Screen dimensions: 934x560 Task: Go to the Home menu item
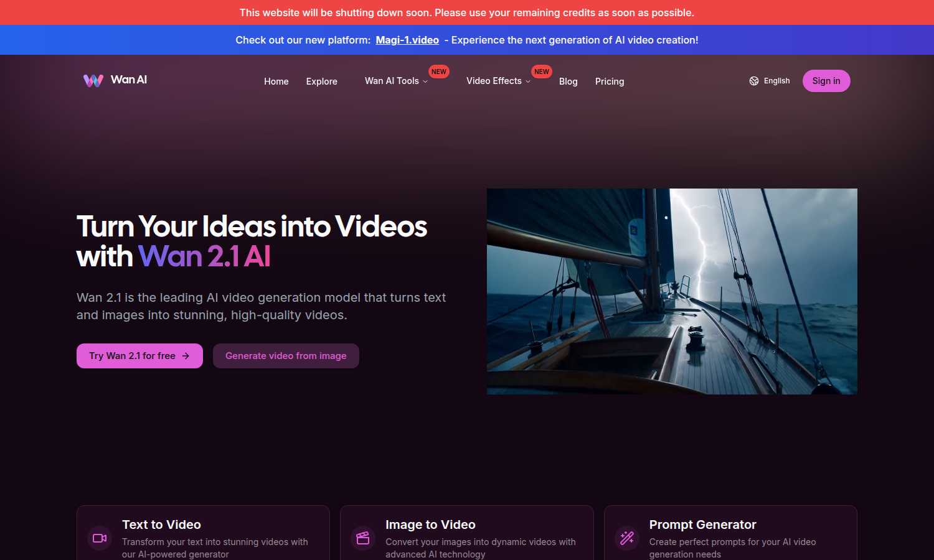[x=276, y=82]
